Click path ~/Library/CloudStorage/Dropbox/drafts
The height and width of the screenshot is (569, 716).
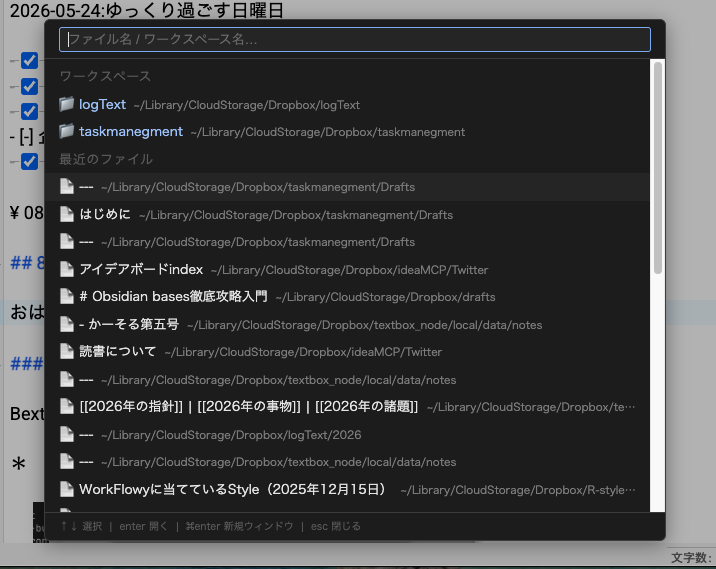click(x=385, y=297)
